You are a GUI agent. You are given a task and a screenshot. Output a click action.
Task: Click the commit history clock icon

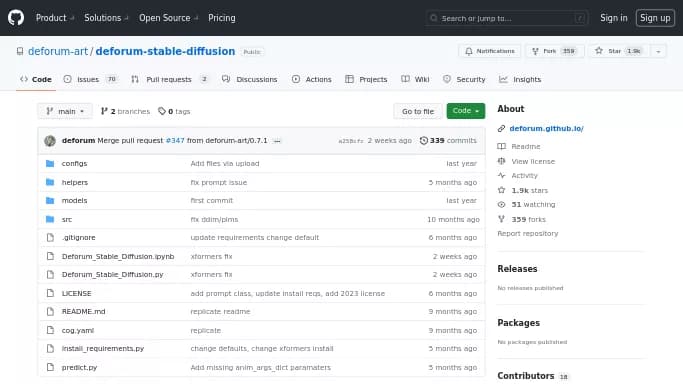[x=423, y=141]
